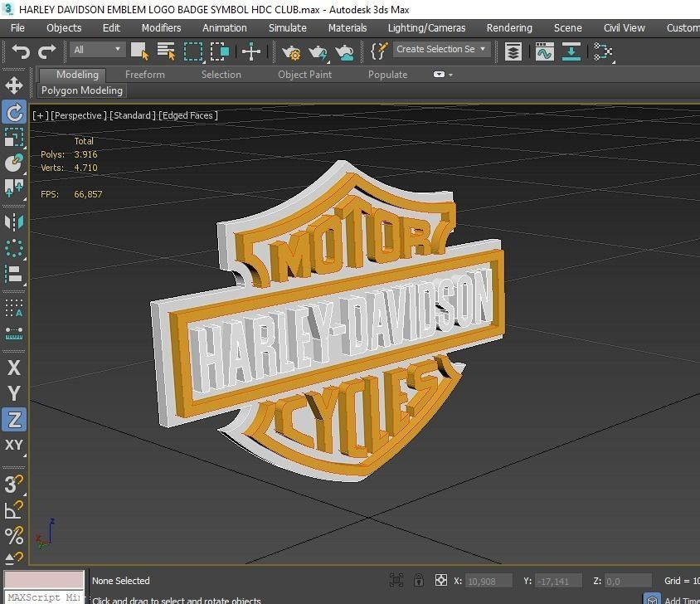Open the [+] viewport general menu

click(40, 115)
